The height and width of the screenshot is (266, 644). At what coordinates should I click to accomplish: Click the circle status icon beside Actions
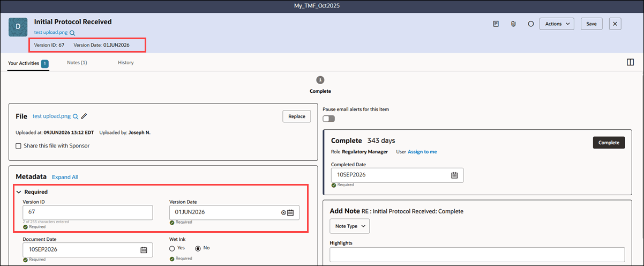pyautogui.click(x=530, y=24)
